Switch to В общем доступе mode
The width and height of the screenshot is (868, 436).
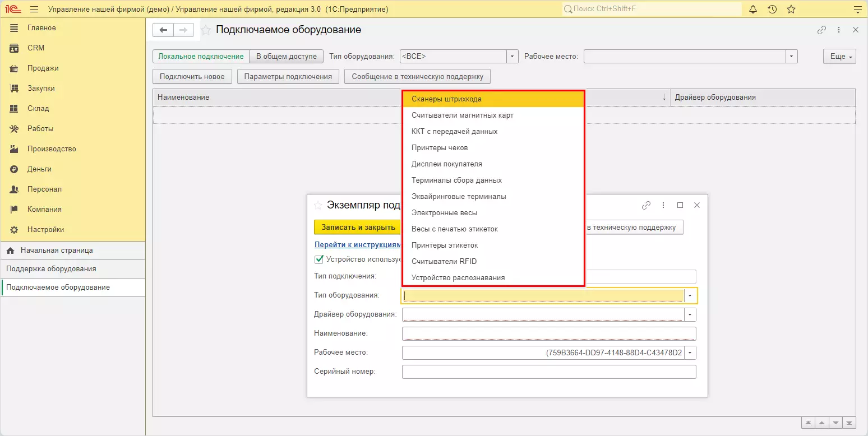pos(287,56)
